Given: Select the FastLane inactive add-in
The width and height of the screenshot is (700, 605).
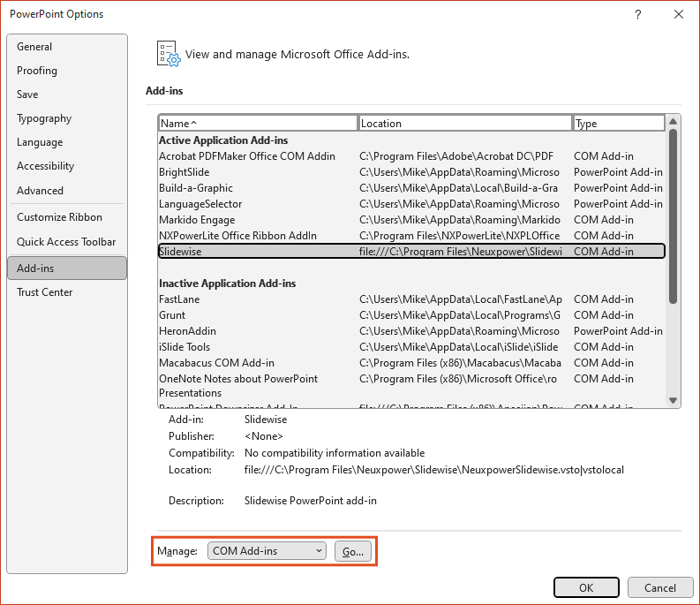Looking at the screenshot, I should [x=411, y=299].
